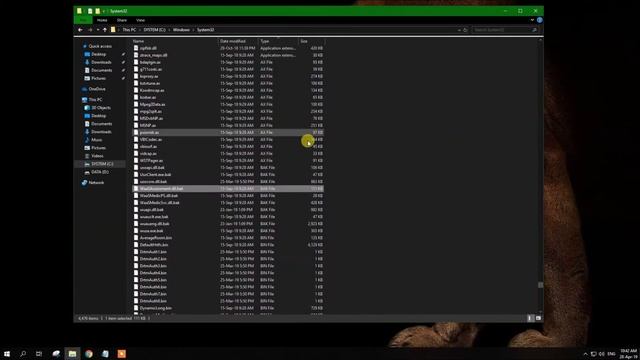Select the DATA (D:) drive icon
The height and width of the screenshot is (360, 640).
tap(87, 172)
